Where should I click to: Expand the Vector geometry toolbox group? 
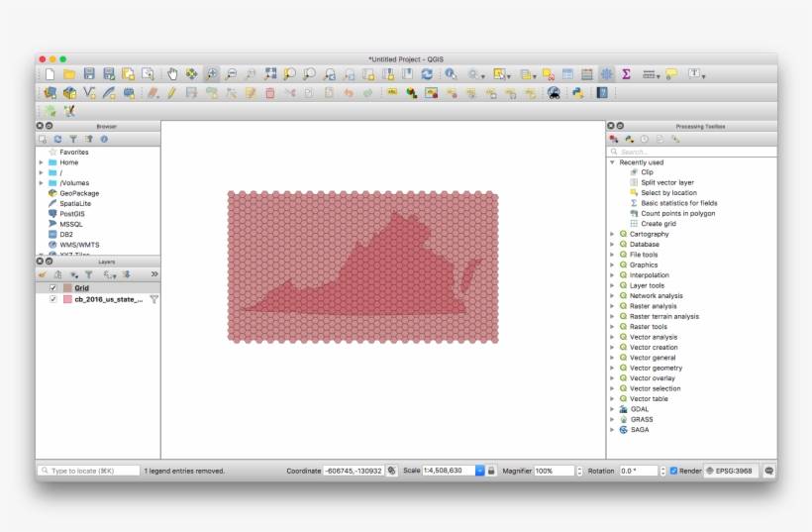pos(612,368)
